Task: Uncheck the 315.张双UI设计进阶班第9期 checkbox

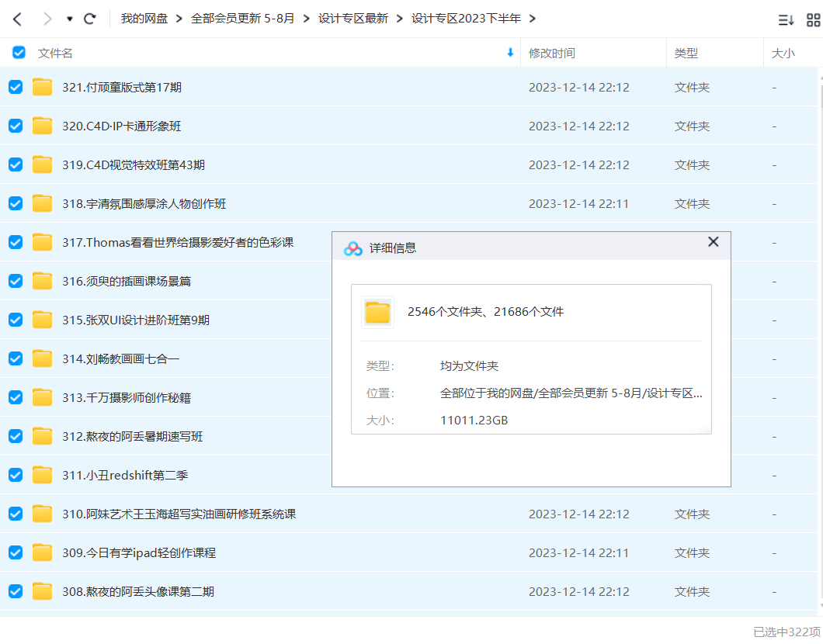Action: point(16,320)
